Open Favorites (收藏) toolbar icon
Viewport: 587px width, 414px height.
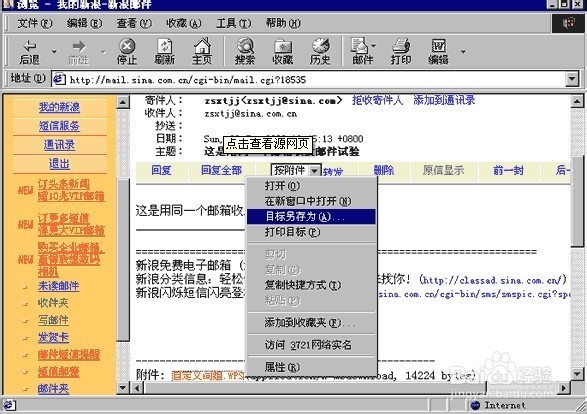(x=283, y=51)
